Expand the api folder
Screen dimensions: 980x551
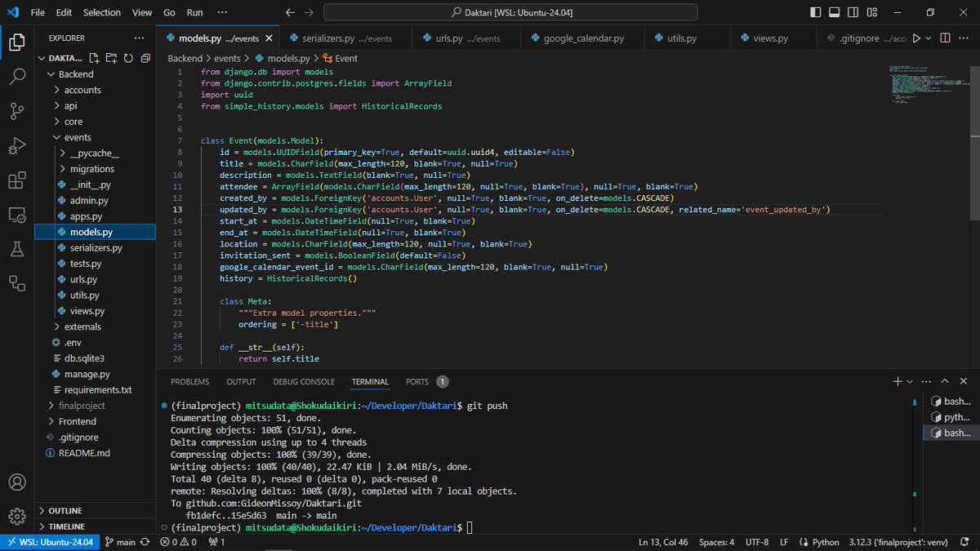pyautogui.click(x=56, y=106)
